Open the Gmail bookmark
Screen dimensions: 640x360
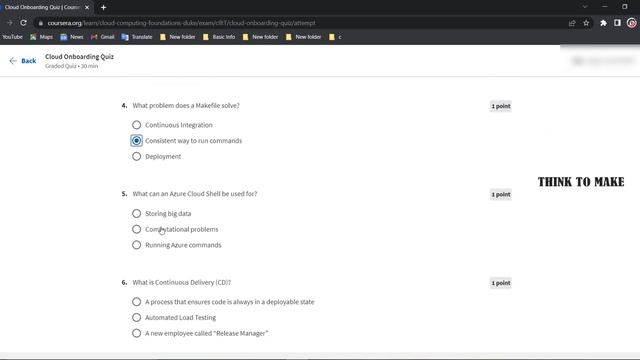[103, 37]
